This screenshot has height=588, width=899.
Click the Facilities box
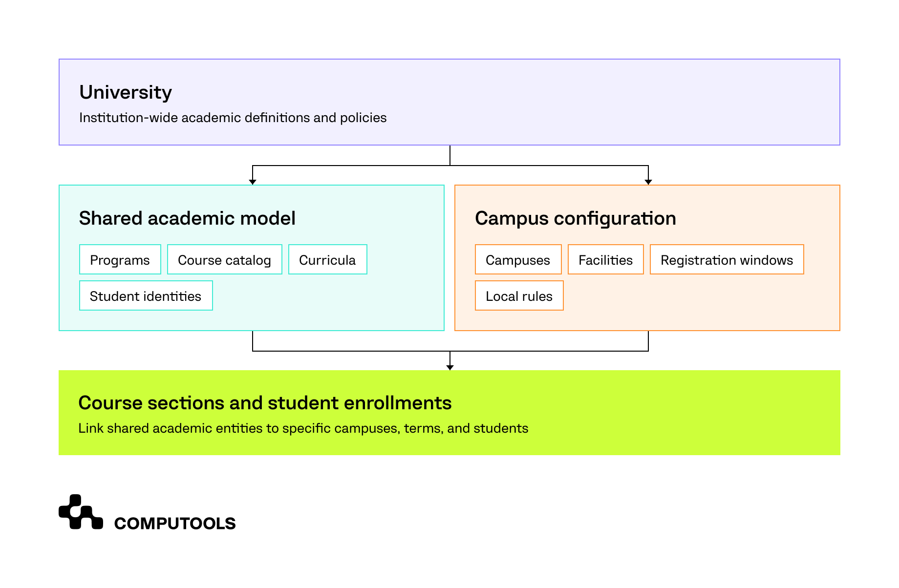tap(606, 259)
